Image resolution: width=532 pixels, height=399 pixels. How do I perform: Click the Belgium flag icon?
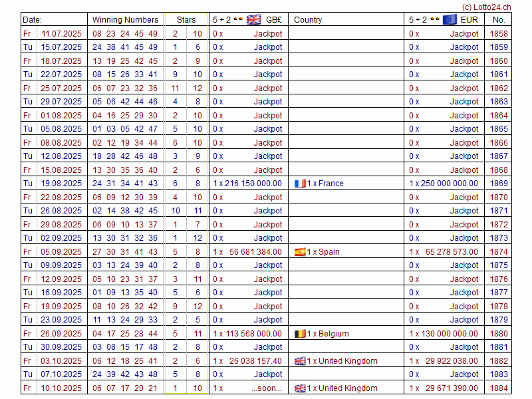tap(300, 334)
